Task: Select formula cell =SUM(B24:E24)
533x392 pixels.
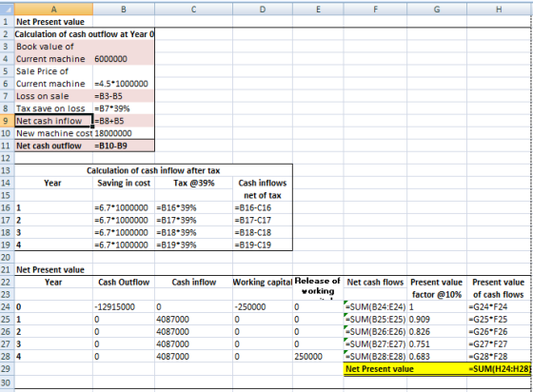Action: pos(375,306)
